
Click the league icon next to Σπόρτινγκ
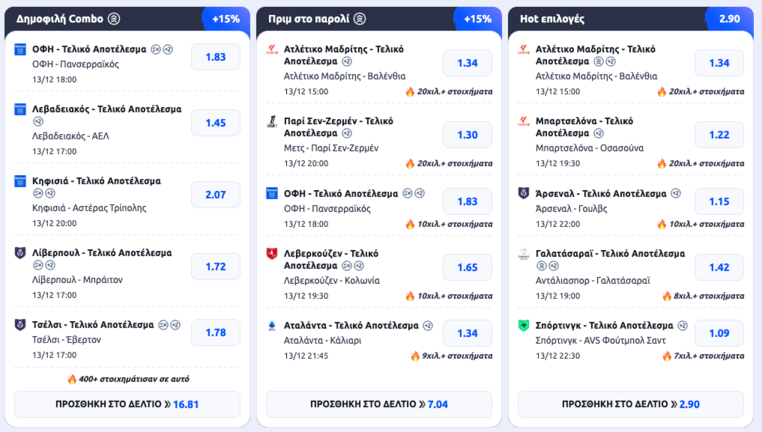tap(524, 325)
